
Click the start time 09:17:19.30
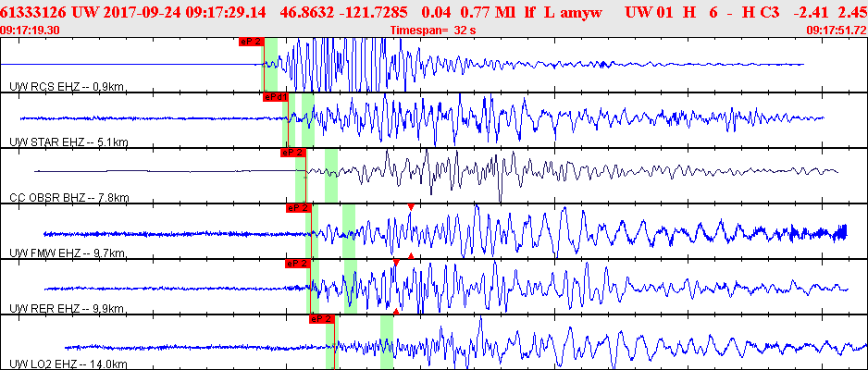[30, 31]
